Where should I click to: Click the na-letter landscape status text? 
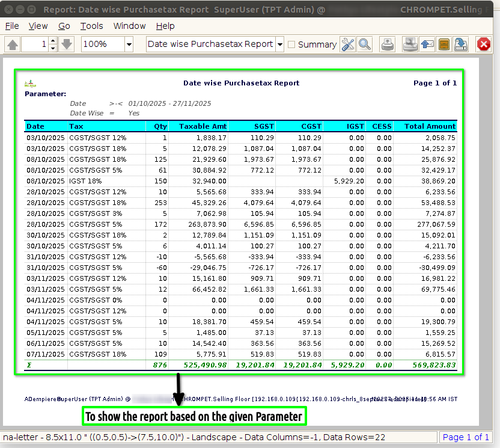click(194, 437)
